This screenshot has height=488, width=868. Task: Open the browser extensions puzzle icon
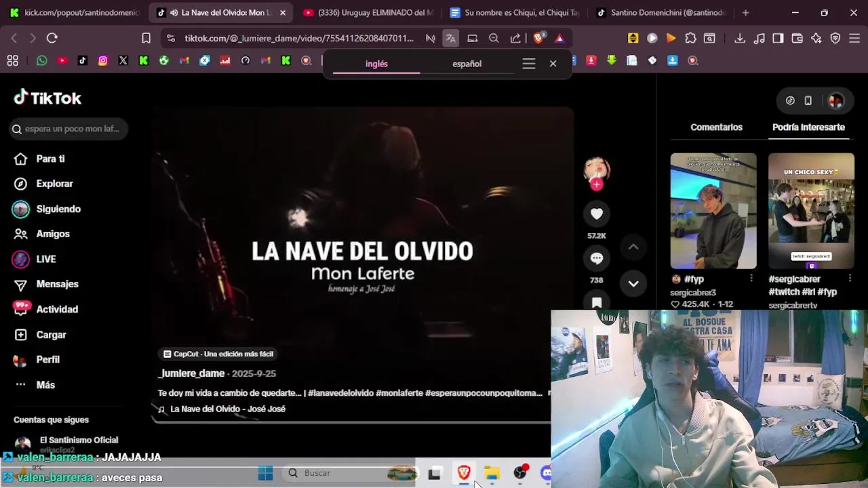[x=690, y=38]
